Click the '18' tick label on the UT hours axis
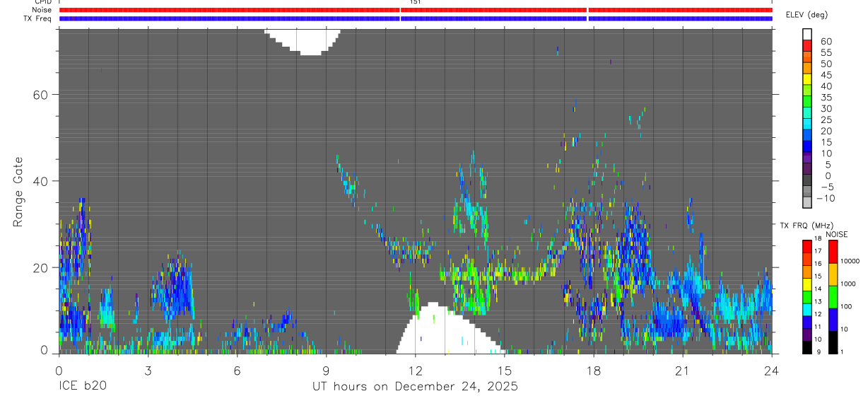868x401 pixels. pyautogui.click(x=594, y=371)
